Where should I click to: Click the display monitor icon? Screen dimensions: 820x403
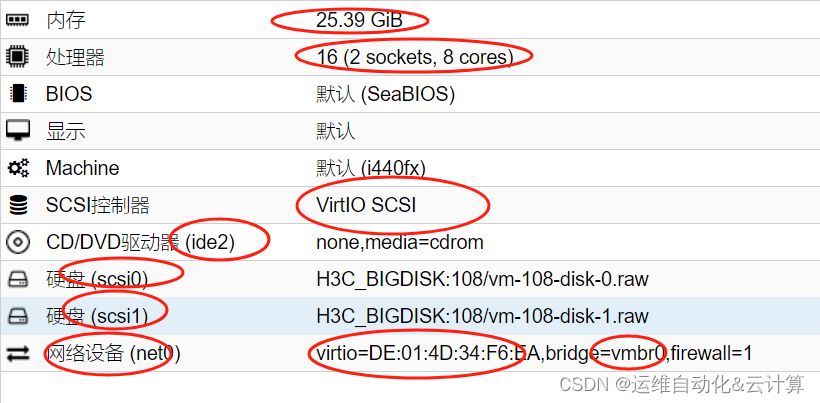pyautogui.click(x=18, y=131)
